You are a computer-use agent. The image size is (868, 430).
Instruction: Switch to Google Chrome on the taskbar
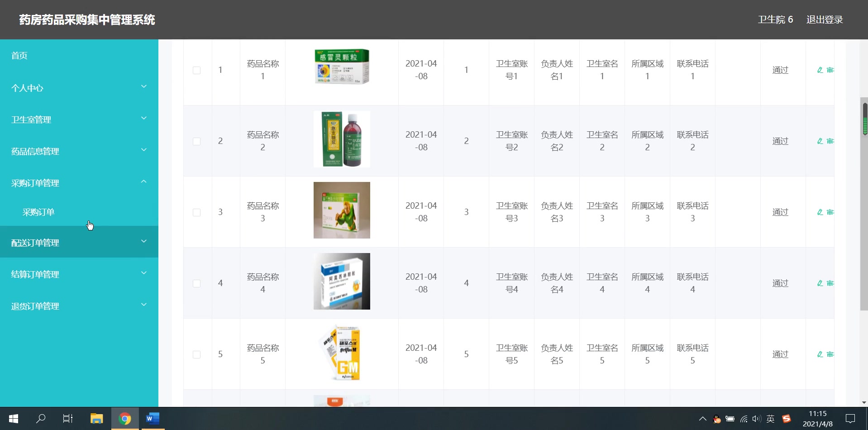coord(125,419)
